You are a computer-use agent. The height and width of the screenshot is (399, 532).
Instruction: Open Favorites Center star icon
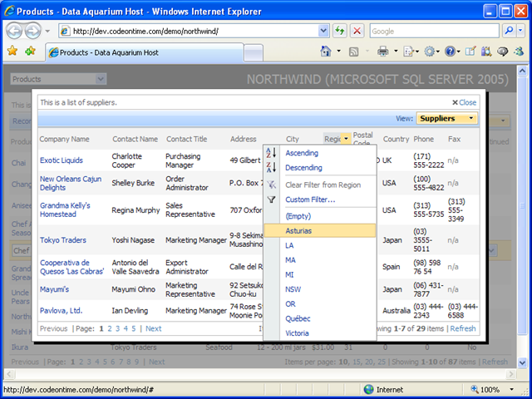[x=12, y=52]
